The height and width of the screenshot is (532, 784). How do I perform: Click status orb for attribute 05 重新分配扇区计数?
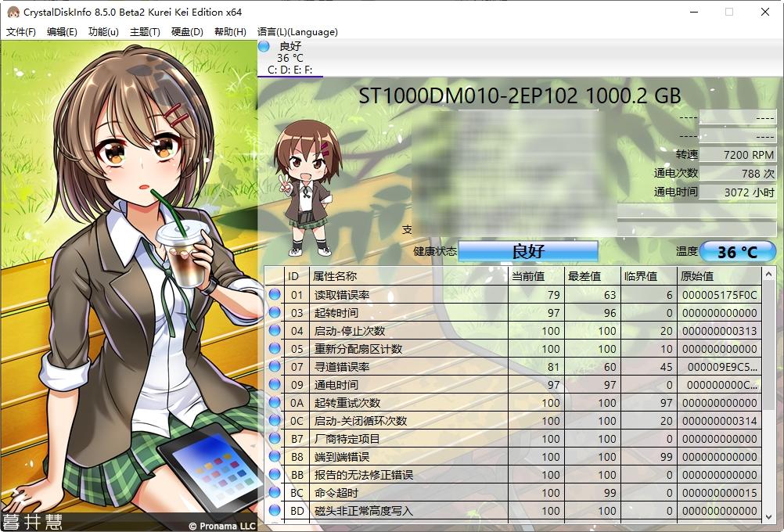click(x=275, y=348)
